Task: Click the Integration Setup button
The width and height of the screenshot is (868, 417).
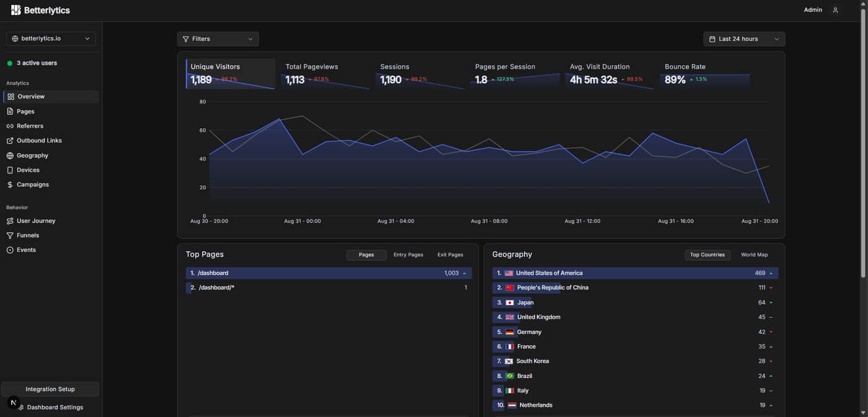Action: 50,389
